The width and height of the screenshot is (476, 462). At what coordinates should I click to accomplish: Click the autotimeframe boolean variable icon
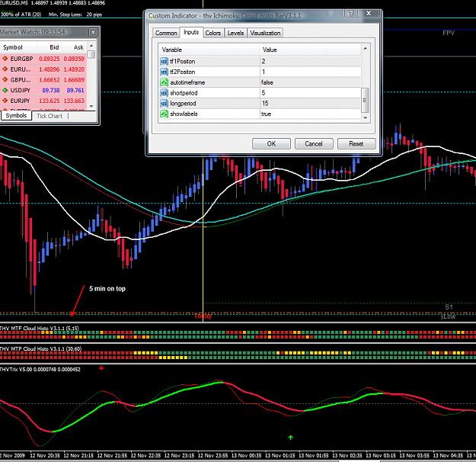(x=164, y=82)
